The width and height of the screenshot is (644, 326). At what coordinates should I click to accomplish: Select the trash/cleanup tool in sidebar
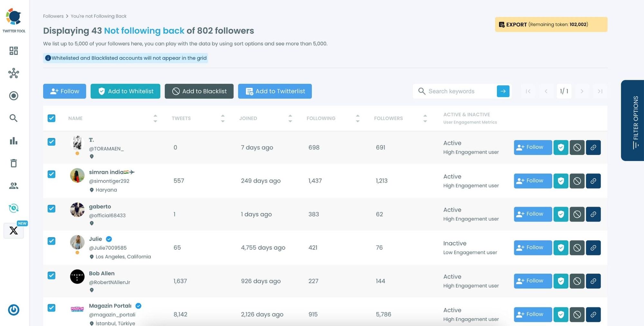14,163
